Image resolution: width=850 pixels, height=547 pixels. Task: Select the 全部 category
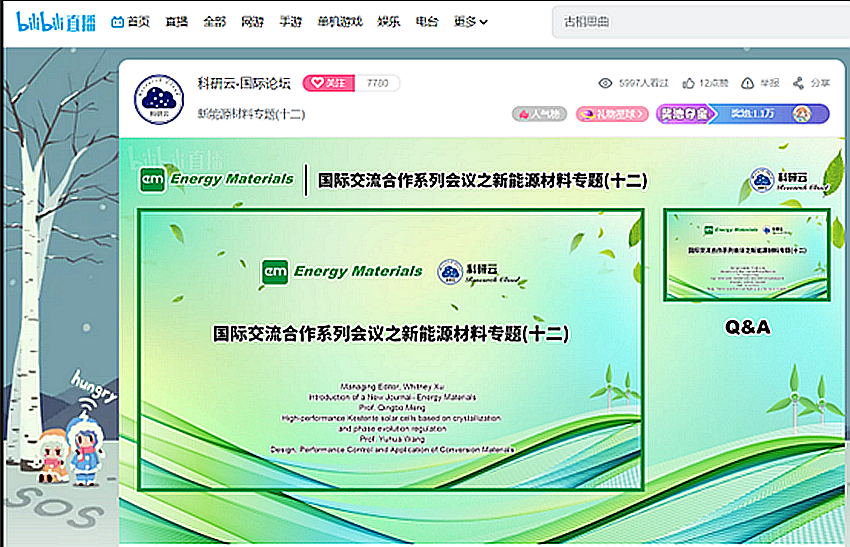215,22
